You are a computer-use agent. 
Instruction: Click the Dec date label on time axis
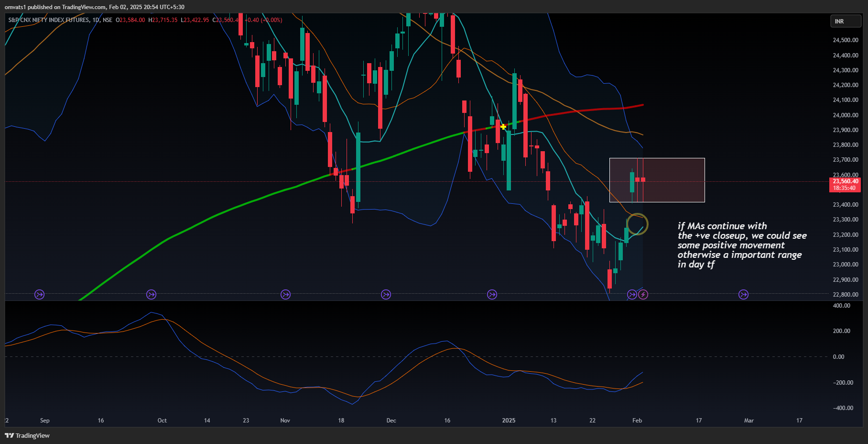pyautogui.click(x=391, y=421)
